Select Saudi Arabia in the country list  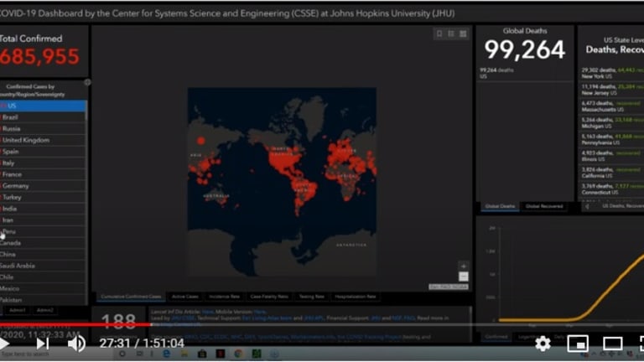click(x=43, y=266)
